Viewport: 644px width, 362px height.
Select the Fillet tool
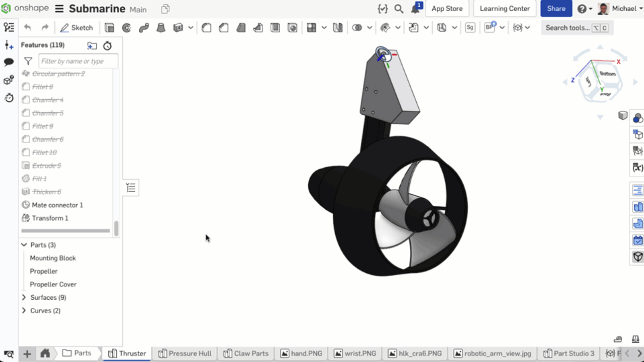[206, 27]
